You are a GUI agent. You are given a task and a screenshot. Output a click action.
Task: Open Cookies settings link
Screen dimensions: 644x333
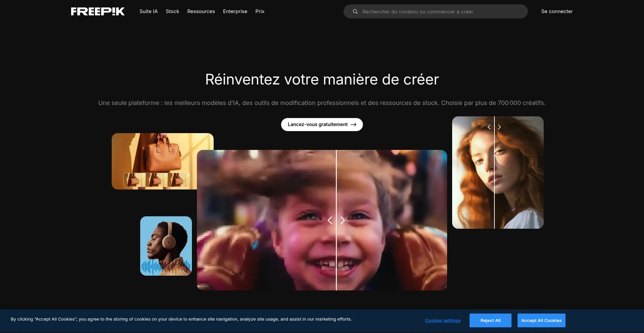pyautogui.click(x=442, y=321)
